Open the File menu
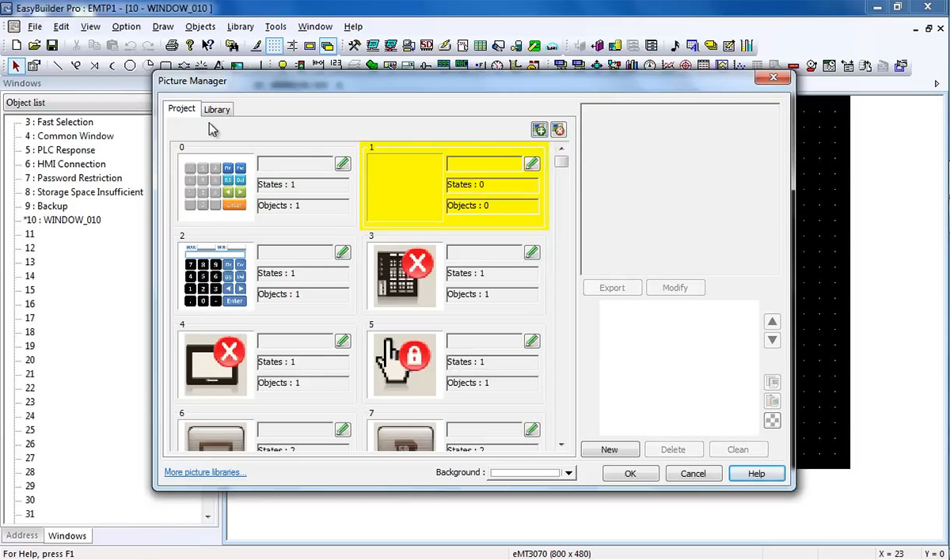Screen dimensions: 950x560 click(35, 27)
